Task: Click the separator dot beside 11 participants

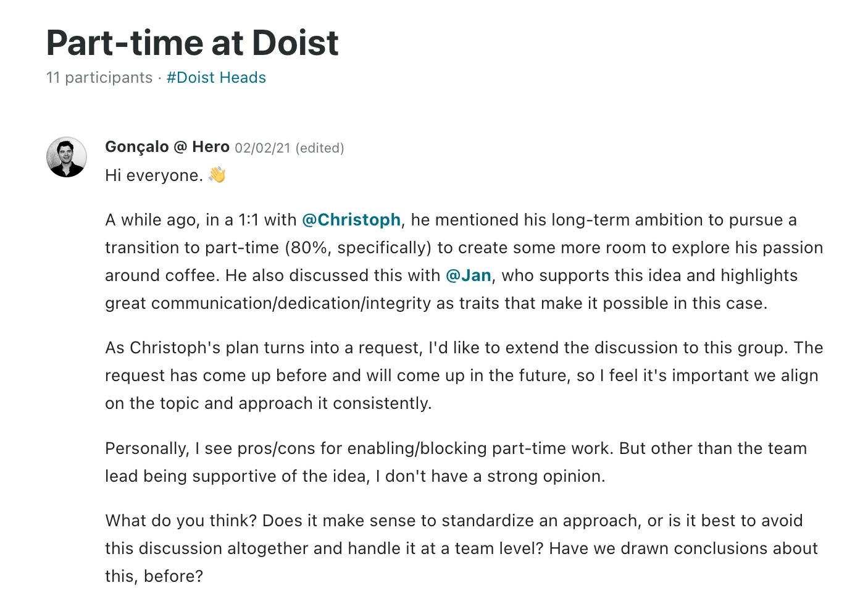Action: [x=159, y=78]
